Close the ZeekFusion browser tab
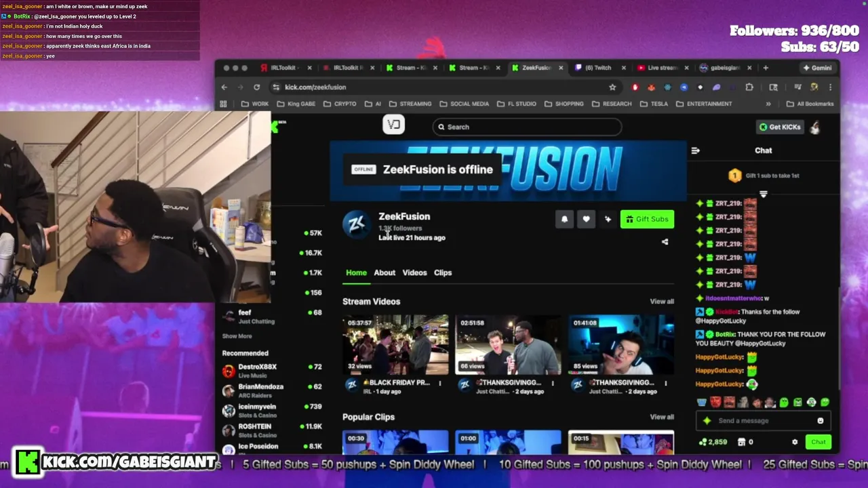Viewport: 868px width, 488px height. click(561, 68)
